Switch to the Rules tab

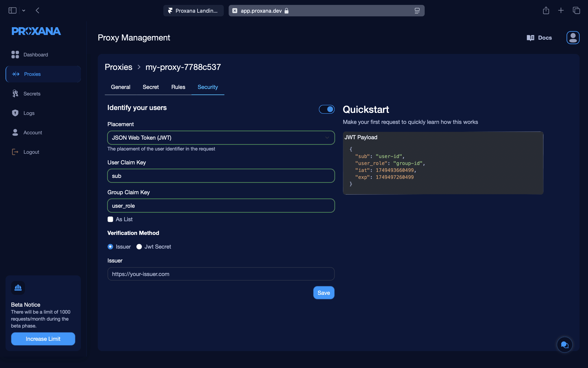(178, 87)
